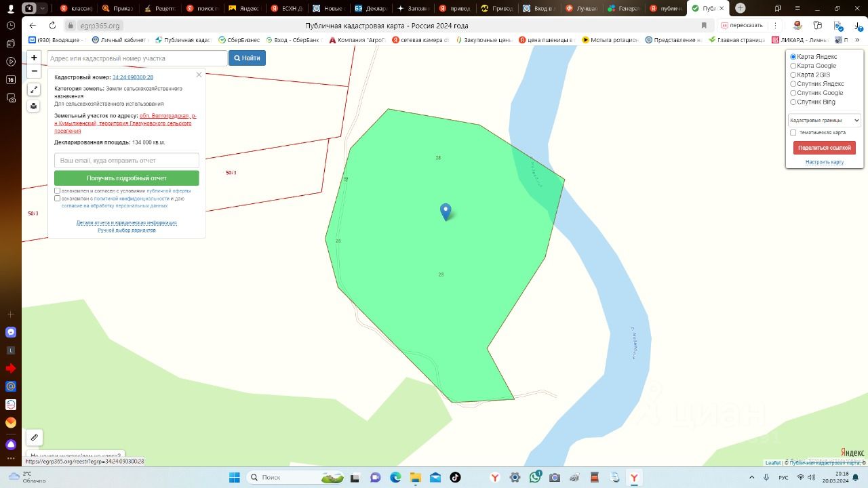The width and height of the screenshot is (868, 488).
Task: Open a new browser tab
Action: pos(741,8)
